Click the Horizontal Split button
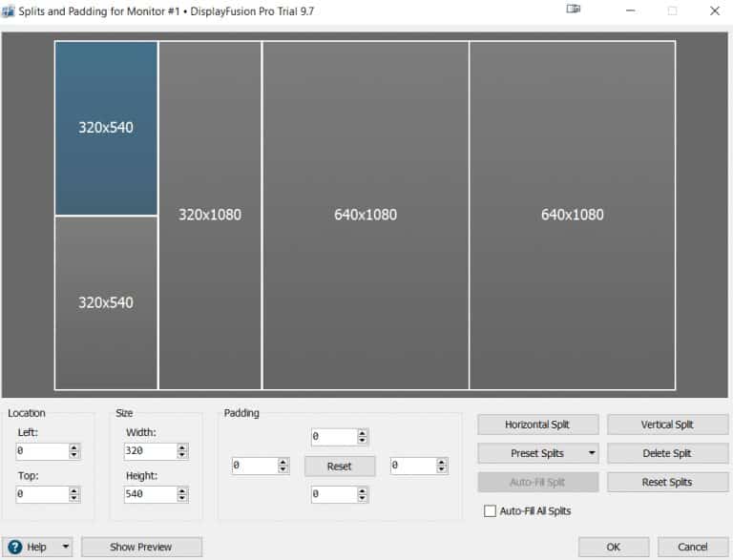Image resolution: width=733 pixels, height=560 pixels. (537, 425)
